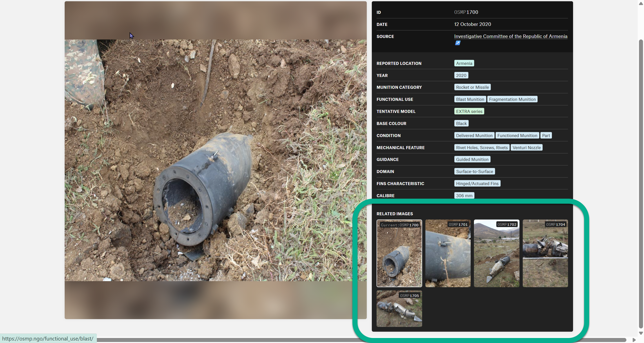Click the 2020 year tag
The image size is (644, 343).
tap(461, 75)
